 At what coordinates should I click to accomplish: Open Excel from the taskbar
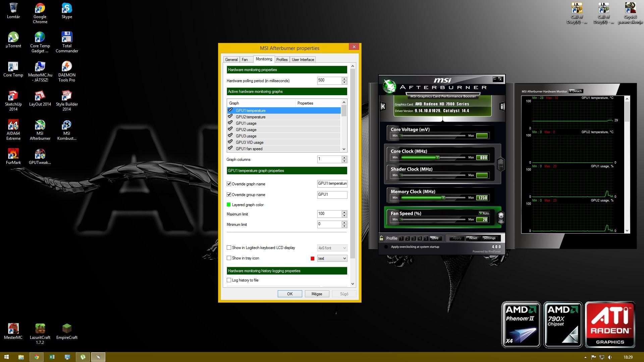click(x=52, y=357)
